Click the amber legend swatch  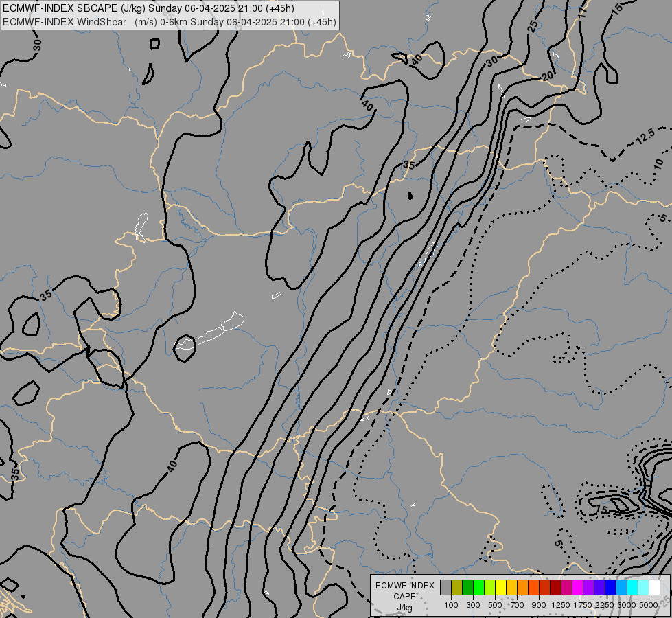click(511, 588)
